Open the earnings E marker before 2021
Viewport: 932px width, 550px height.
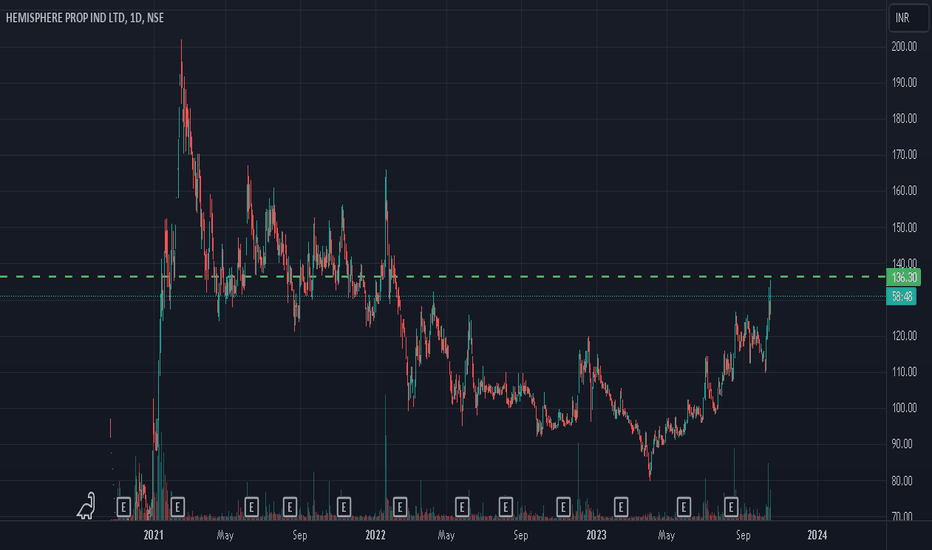[124, 507]
